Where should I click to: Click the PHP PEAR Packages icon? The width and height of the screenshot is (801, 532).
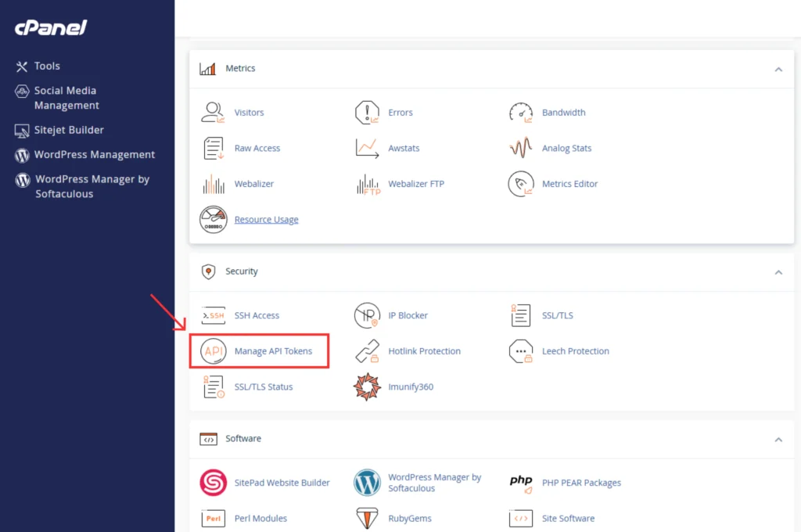(x=520, y=483)
